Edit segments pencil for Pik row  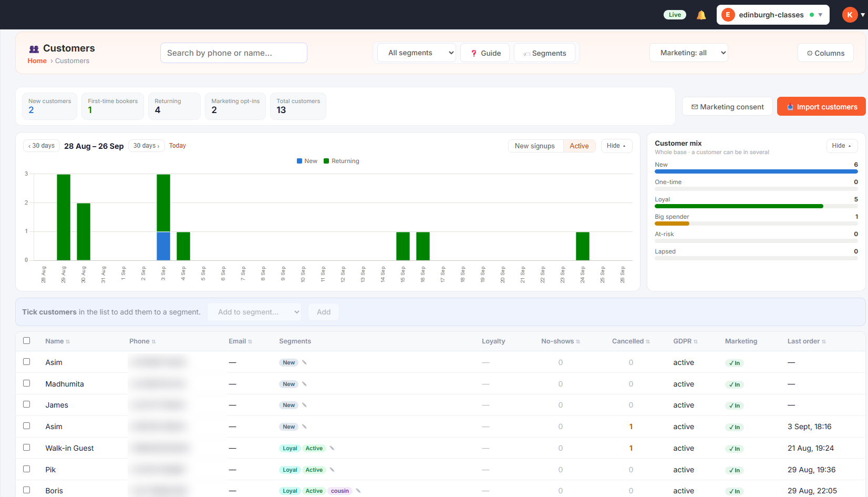(332, 470)
